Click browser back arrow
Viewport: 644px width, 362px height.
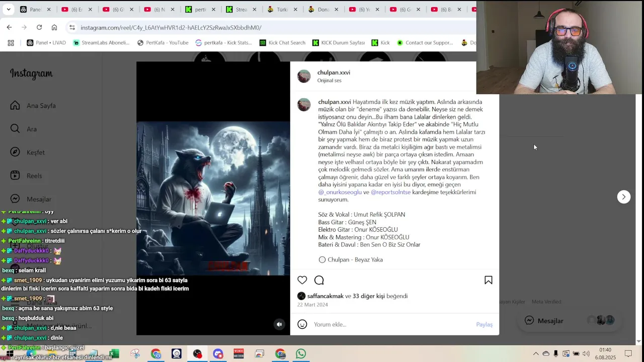pyautogui.click(x=9, y=27)
